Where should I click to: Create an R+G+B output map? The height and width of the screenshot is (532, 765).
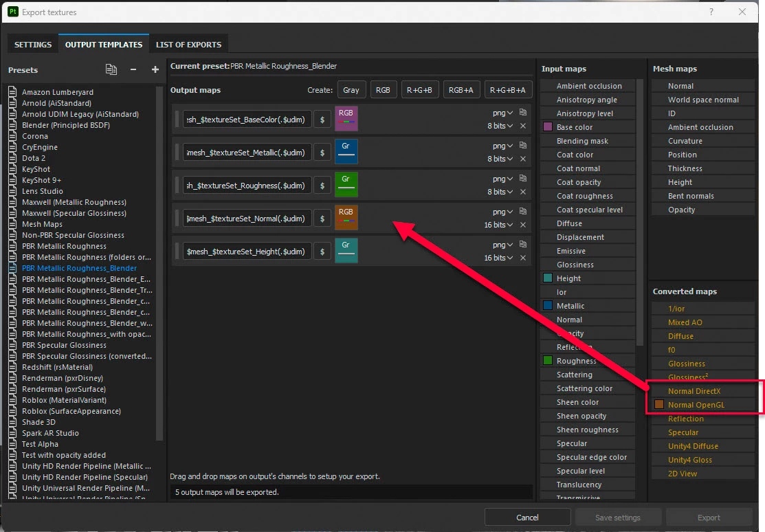419,90
